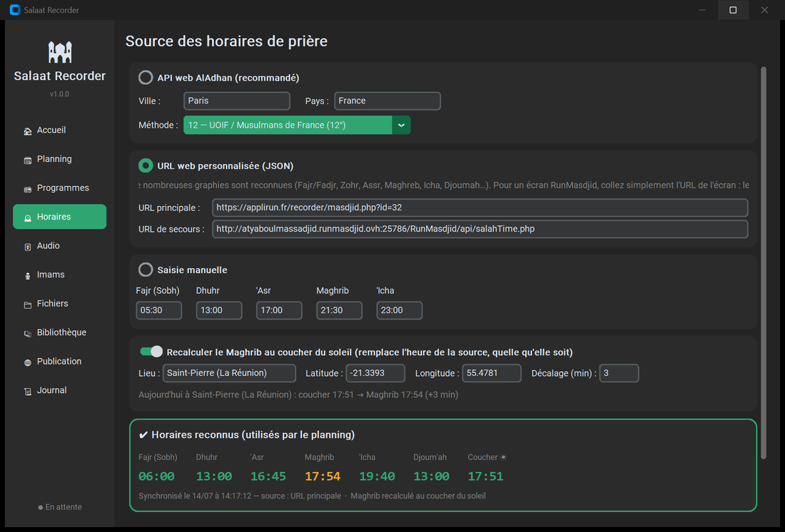Click the 'Icha manual time field 23:00
The height and width of the screenshot is (532, 785).
(x=399, y=310)
